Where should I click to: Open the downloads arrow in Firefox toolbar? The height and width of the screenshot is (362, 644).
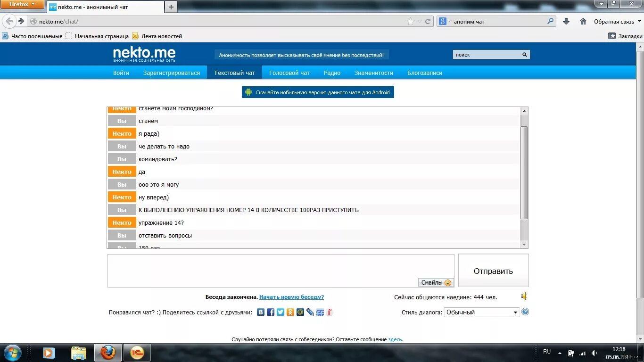click(566, 21)
